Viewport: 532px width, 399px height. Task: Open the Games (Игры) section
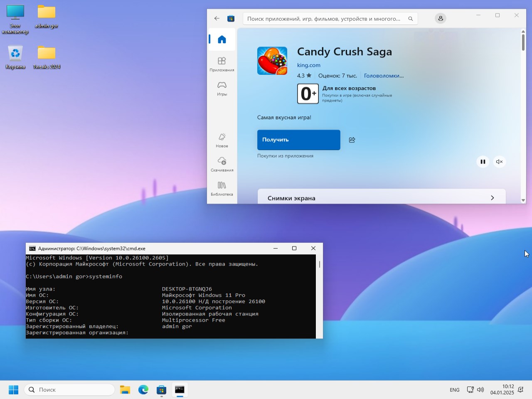pyautogui.click(x=222, y=88)
